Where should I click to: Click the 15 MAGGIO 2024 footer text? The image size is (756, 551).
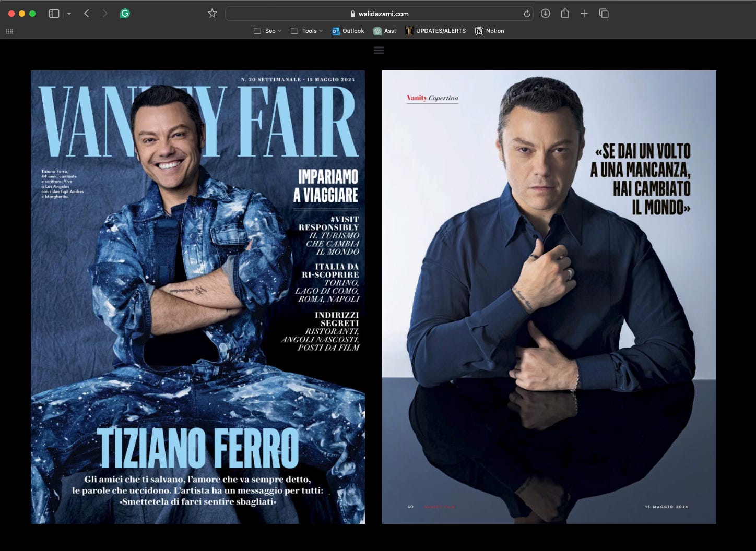coord(667,507)
